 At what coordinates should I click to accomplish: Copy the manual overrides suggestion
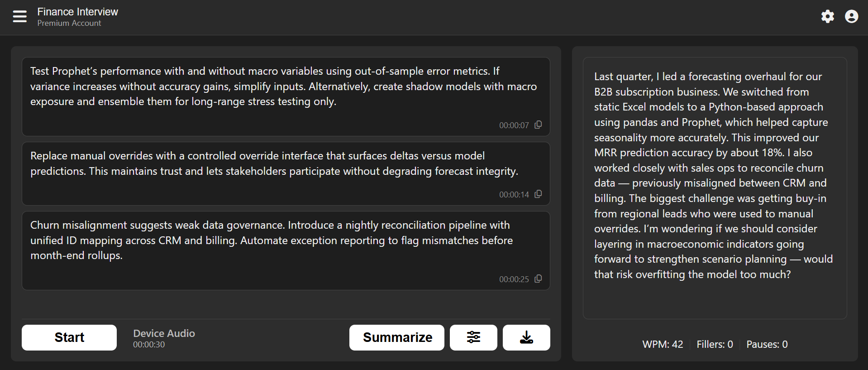538,194
